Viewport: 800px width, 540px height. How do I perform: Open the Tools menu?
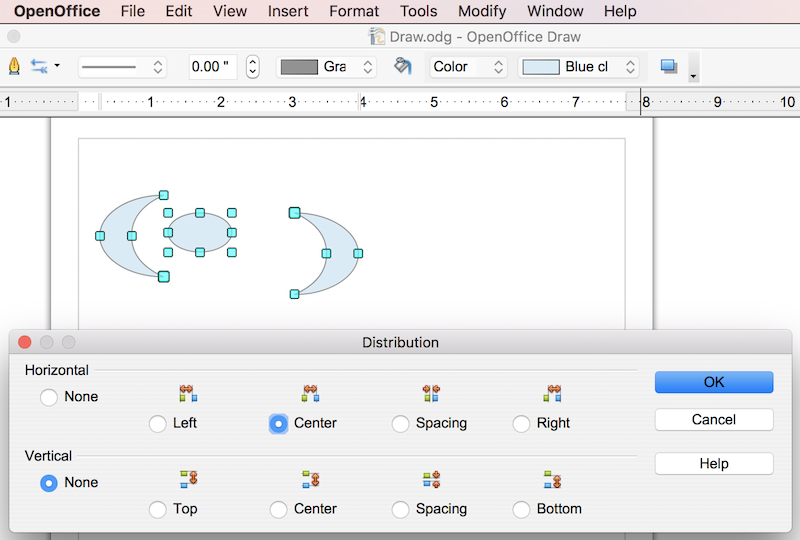tap(418, 11)
